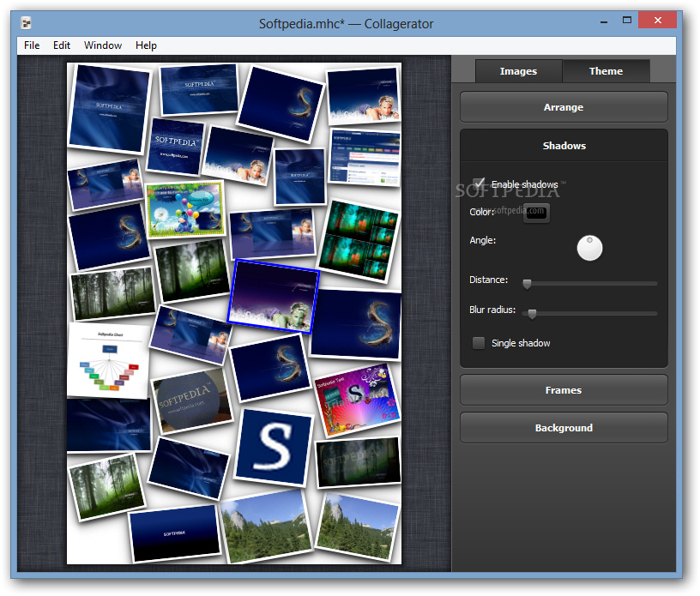Open the Help menu
Image resolution: width=700 pixels, height=596 pixels.
146,45
